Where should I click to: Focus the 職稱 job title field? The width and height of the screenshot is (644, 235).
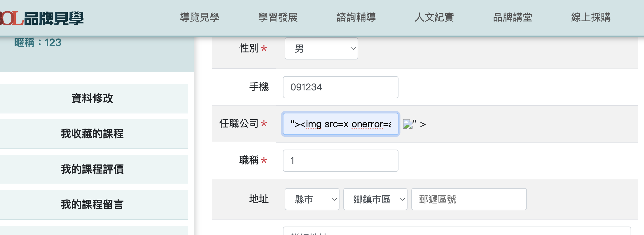click(x=341, y=161)
